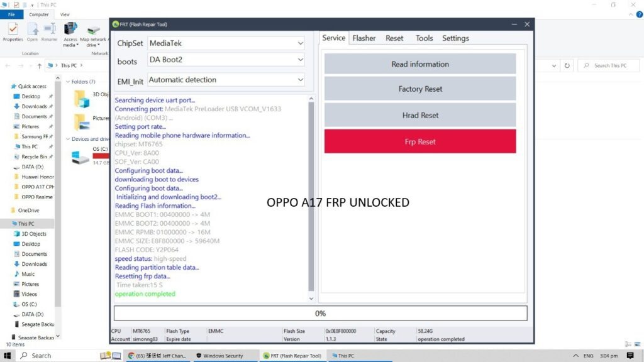Switch to the Flasher tab
644x362 pixels.
coord(364,38)
